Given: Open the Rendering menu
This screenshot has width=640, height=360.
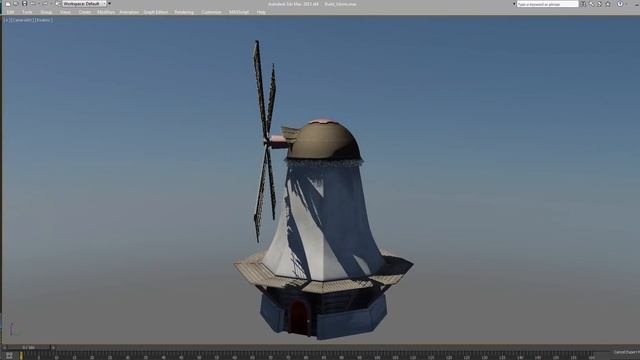Looking at the screenshot, I should click(x=184, y=12).
